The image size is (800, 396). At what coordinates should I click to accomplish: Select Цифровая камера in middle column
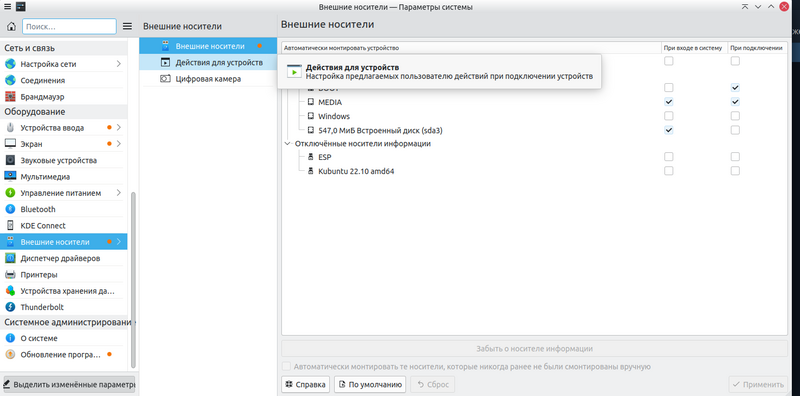pos(208,79)
